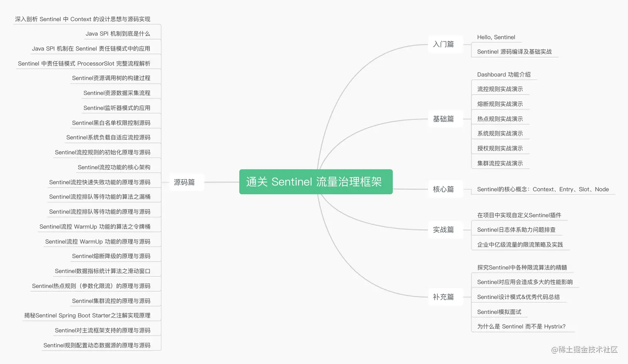Click Sentinel流控 WarmUp 功能的算法之令牌桶
This screenshot has width=628, height=364.
[95, 227]
